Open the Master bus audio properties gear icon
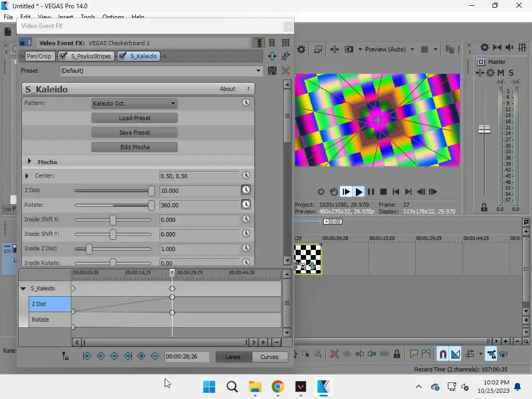The height and width of the screenshot is (399, 532). [x=485, y=47]
